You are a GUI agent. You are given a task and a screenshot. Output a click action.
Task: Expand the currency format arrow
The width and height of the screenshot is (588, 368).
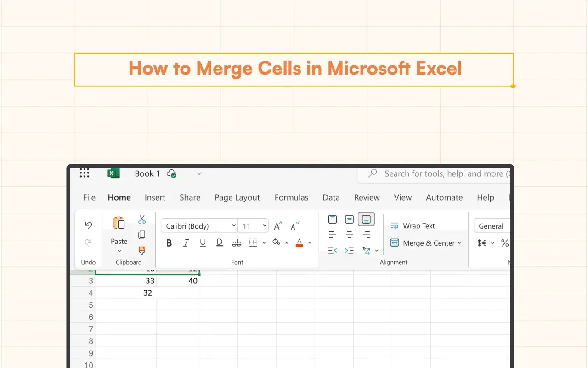coord(492,243)
